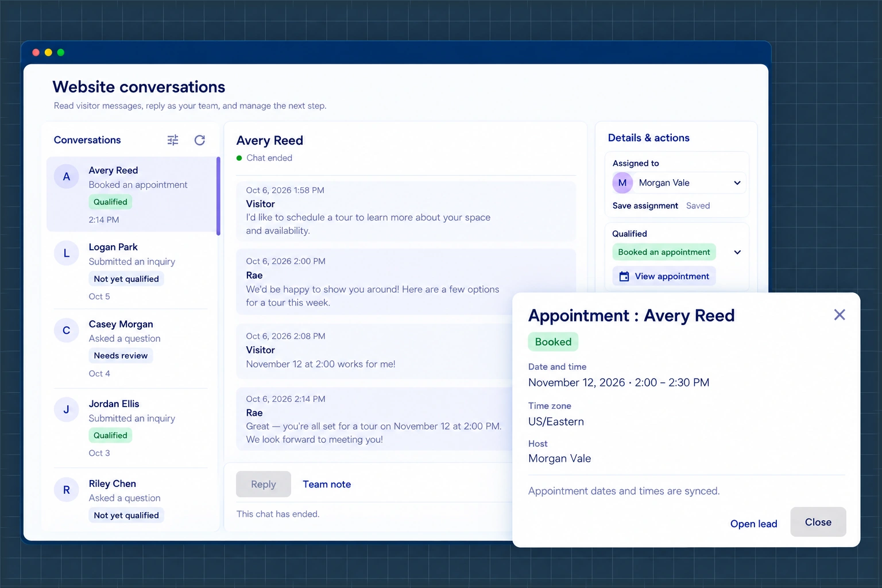The height and width of the screenshot is (588, 882).
Task: Expand the Assigned to dropdown arrow
Action: click(x=737, y=183)
